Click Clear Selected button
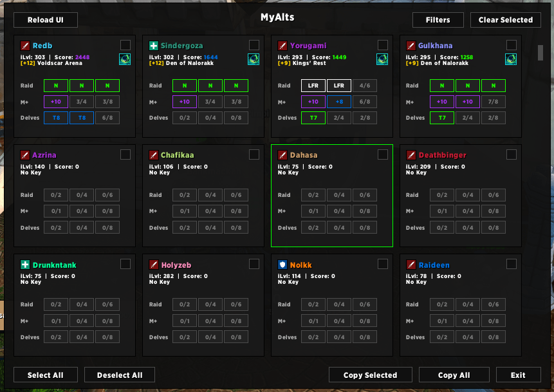Viewport: 554px width, 392px height. tap(506, 20)
